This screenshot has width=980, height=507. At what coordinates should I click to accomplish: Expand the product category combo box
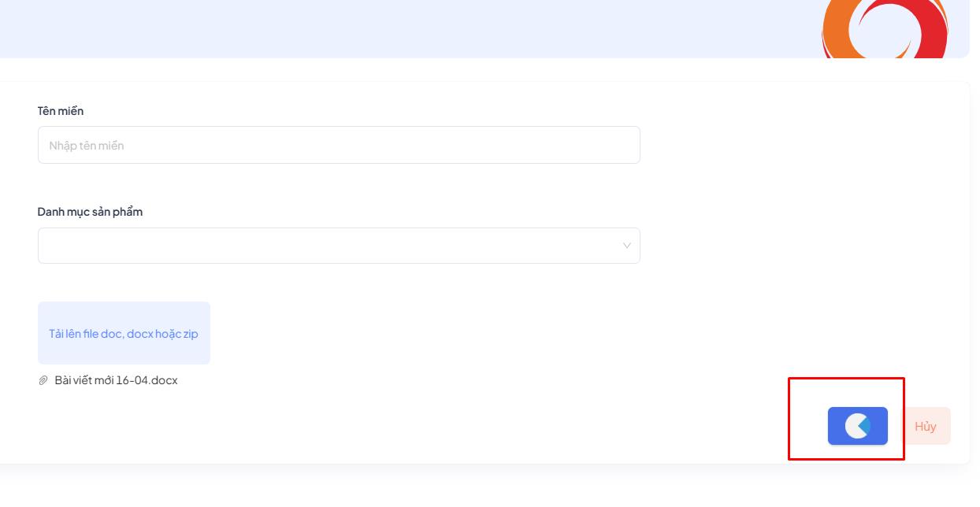click(339, 246)
